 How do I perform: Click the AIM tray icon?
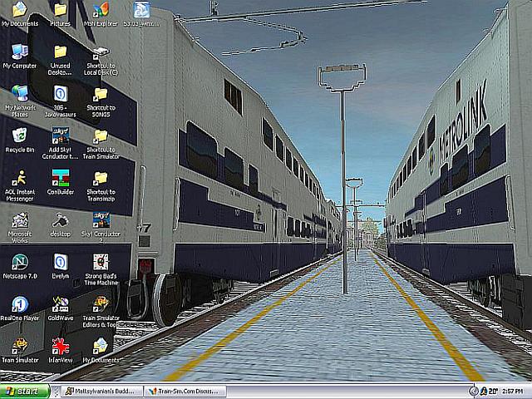pos(484,392)
